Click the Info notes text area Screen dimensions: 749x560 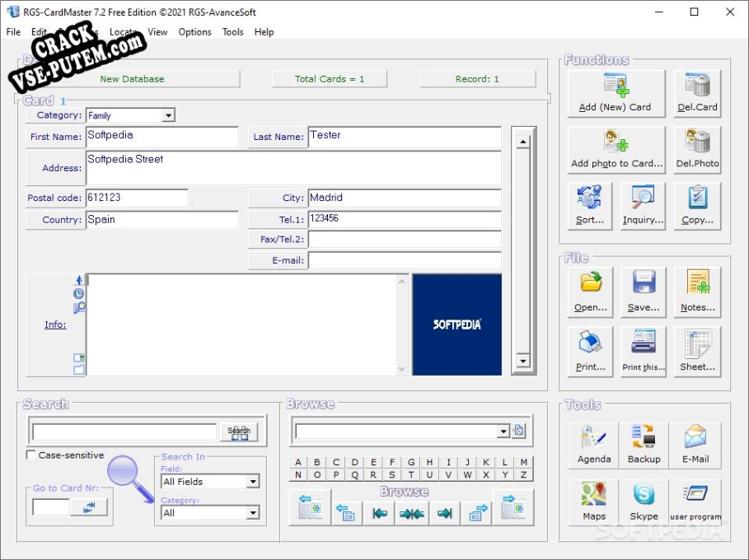241,324
